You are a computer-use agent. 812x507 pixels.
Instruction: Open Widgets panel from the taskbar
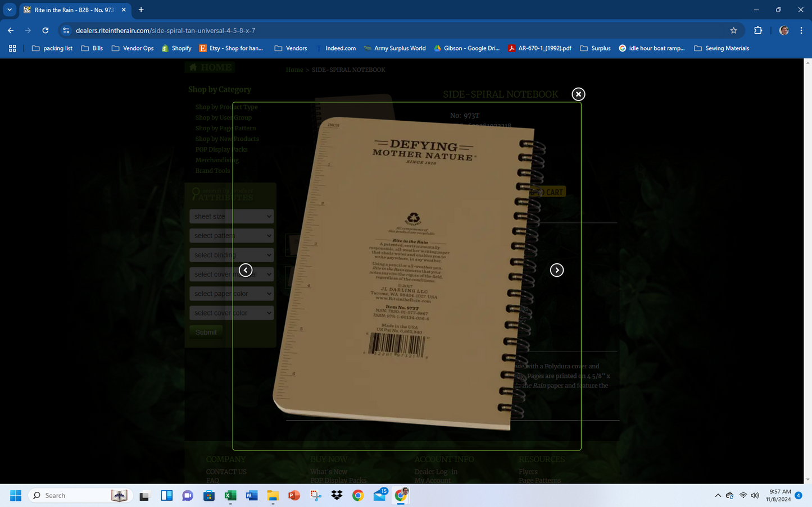(x=166, y=495)
